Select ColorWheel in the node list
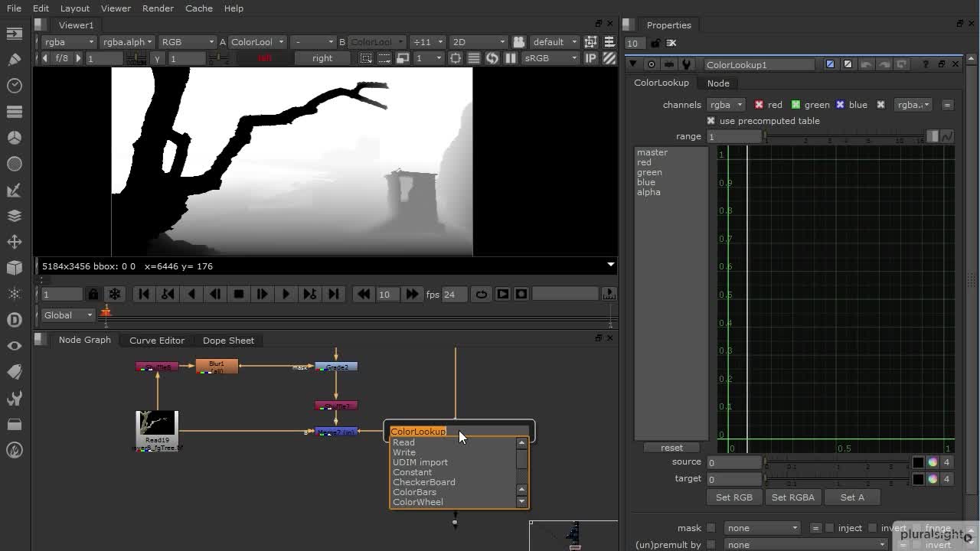The width and height of the screenshot is (980, 551). pos(417,502)
